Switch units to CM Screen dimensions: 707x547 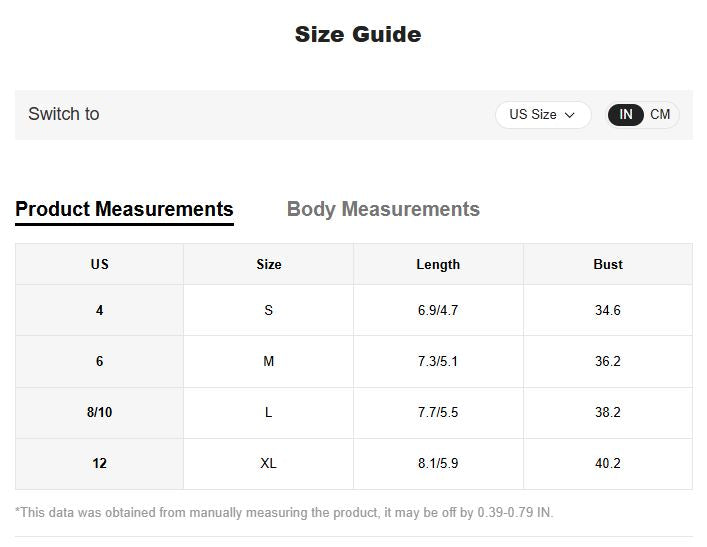pyautogui.click(x=660, y=115)
